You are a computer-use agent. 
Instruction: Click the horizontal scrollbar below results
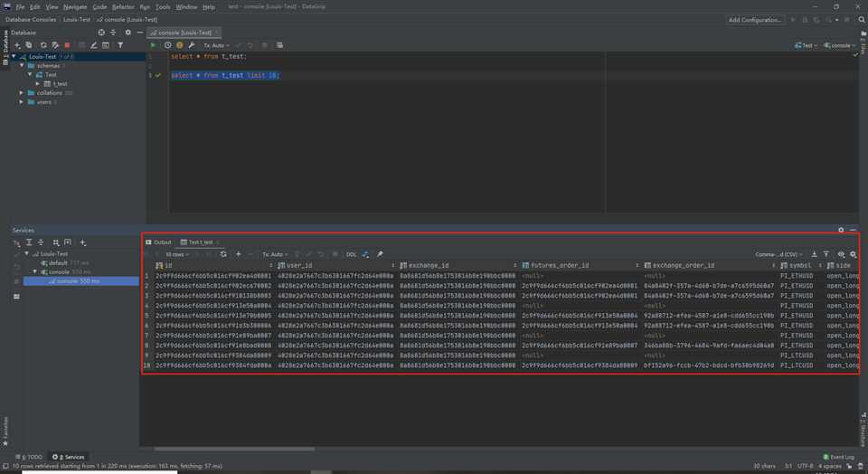(234, 449)
